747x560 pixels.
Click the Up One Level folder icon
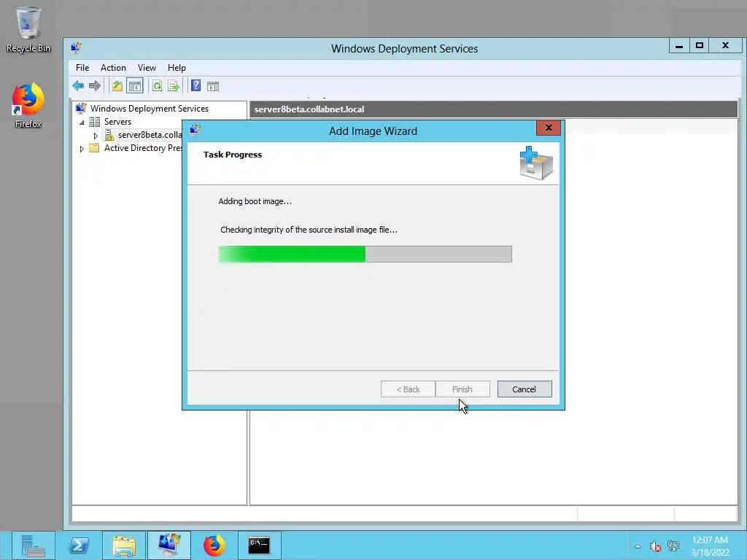[x=117, y=86]
